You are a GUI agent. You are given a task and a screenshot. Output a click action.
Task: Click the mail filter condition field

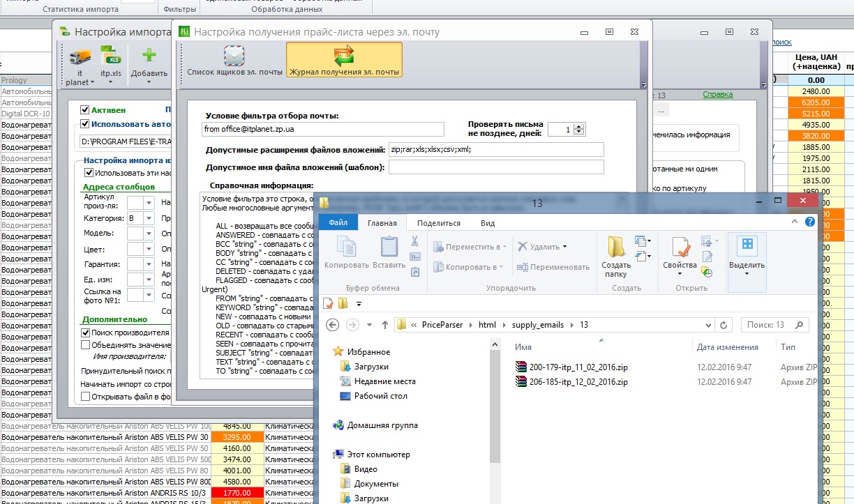pyautogui.click(x=323, y=129)
